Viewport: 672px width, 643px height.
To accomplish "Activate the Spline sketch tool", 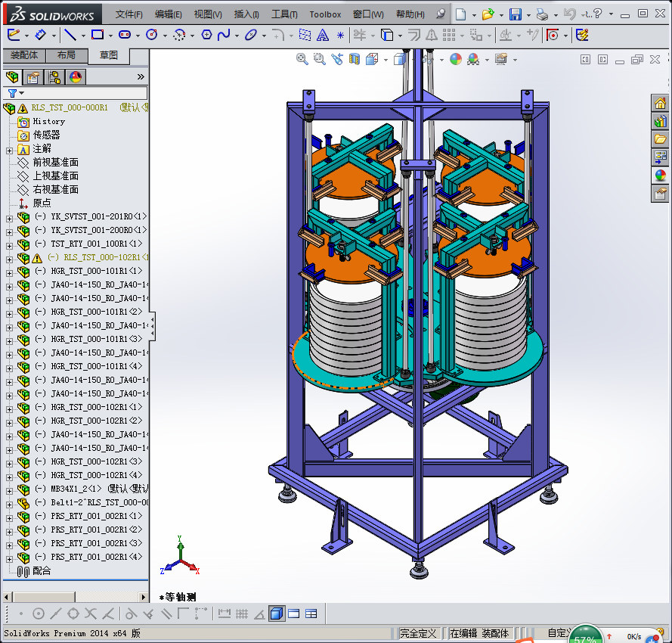I will (x=224, y=35).
